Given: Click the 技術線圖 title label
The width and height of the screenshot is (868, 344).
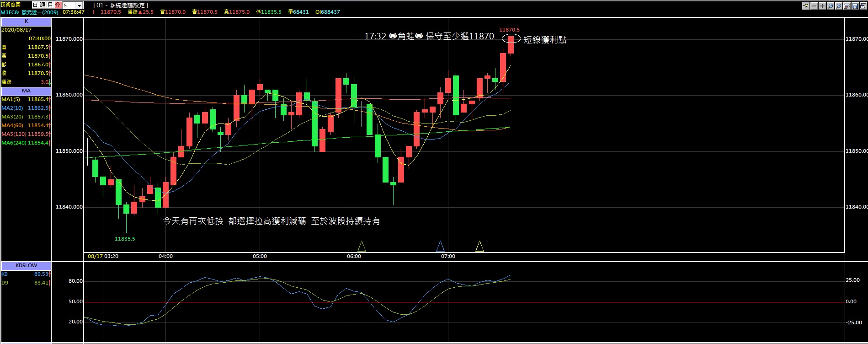Looking at the screenshot, I should coord(11,5).
